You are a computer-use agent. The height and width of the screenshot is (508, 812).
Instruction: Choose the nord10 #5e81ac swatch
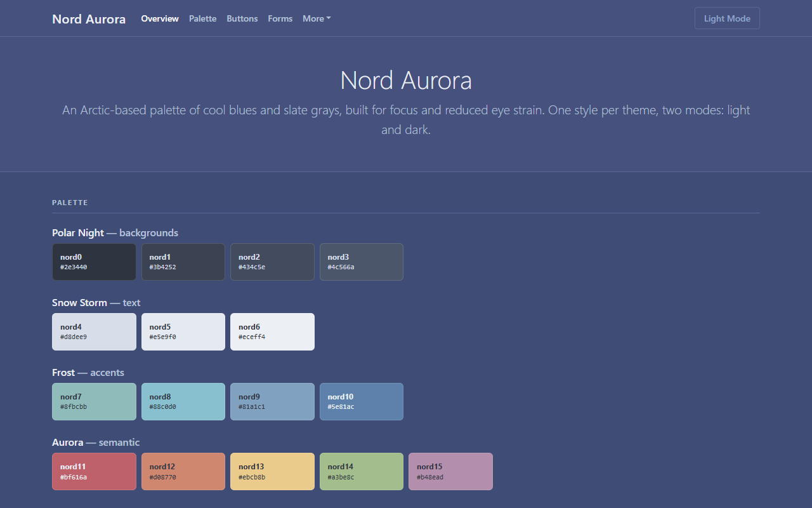tap(362, 401)
